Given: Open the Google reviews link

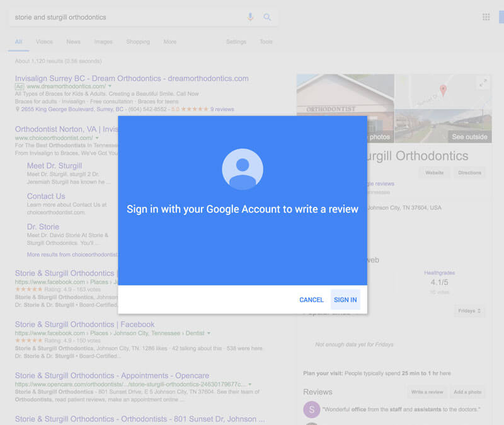Looking at the screenshot, I should click(381, 183).
